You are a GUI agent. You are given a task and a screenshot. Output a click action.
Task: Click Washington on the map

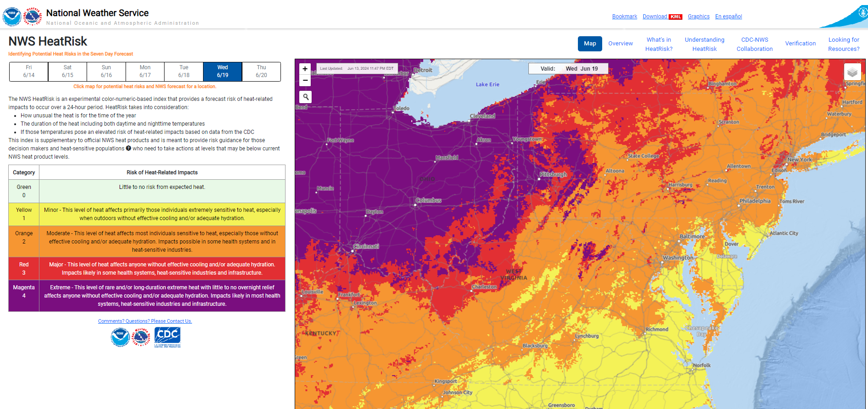click(x=678, y=258)
